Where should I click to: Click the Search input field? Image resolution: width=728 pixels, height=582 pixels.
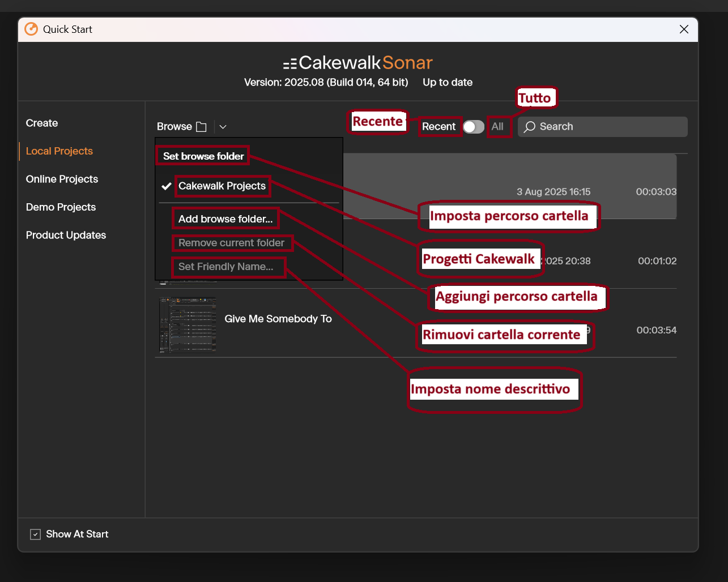pos(603,127)
